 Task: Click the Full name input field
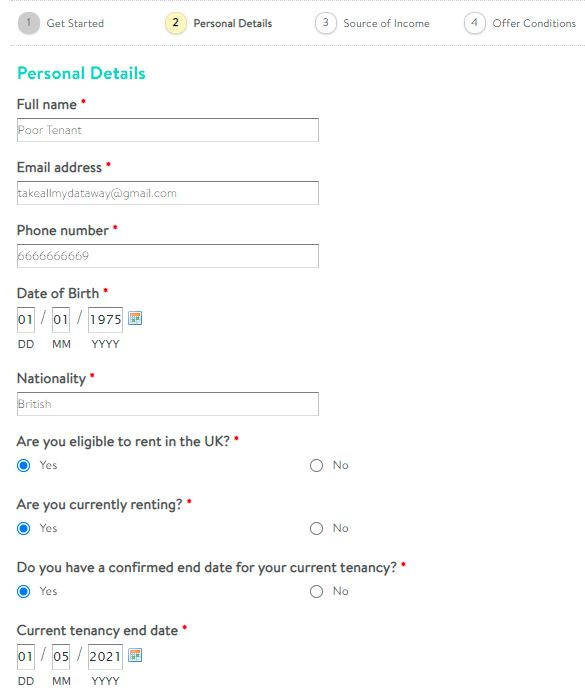click(168, 130)
